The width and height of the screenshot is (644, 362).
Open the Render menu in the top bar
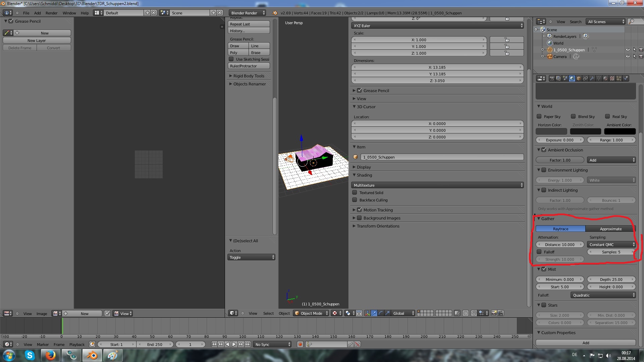[x=51, y=13]
